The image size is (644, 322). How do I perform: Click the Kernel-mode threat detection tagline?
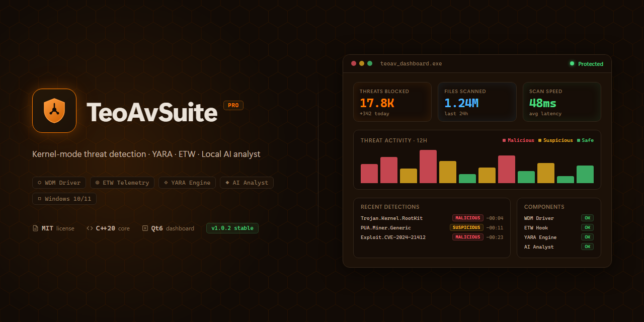tap(146, 154)
